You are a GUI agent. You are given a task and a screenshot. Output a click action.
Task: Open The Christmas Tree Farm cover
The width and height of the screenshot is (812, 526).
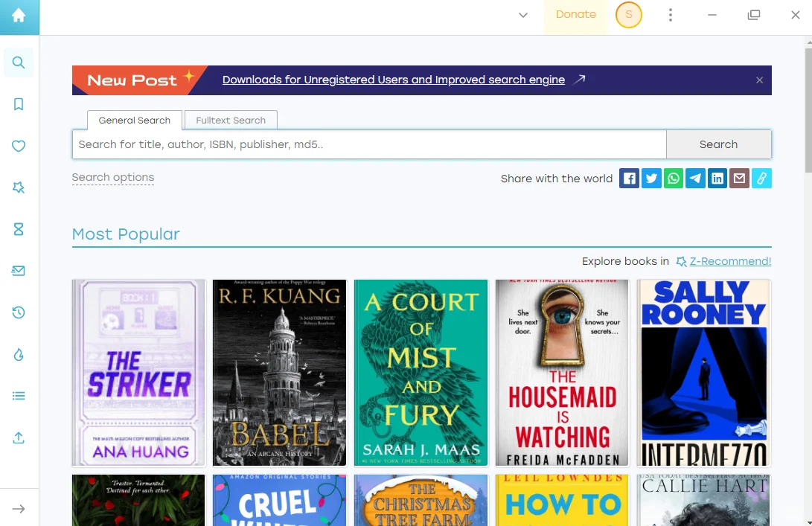coord(421,500)
